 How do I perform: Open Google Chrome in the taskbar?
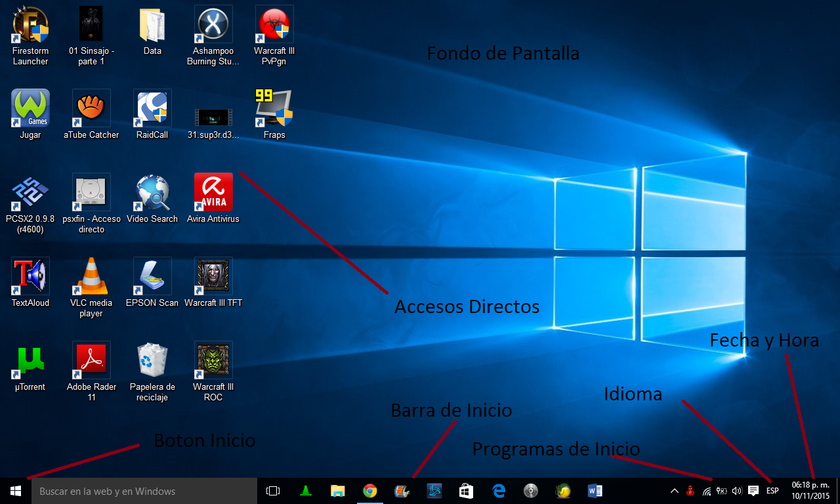(369, 491)
